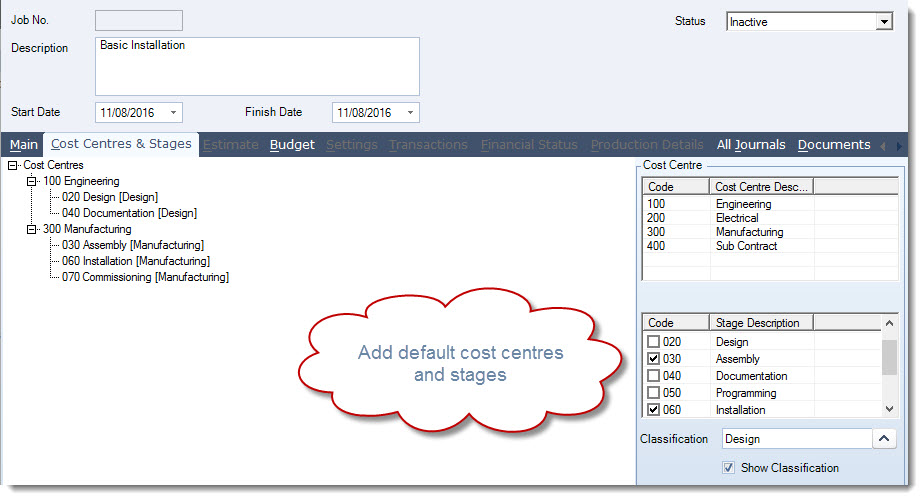This screenshot has height=500, width=923.
Task: Collapse the Cost Centres root node
Action: click(12, 165)
